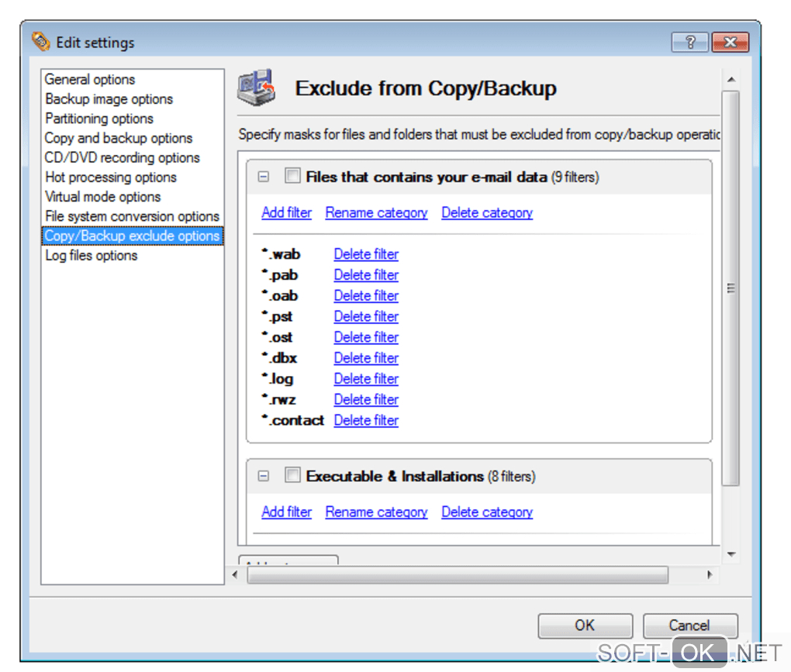Image resolution: width=791 pixels, height=672 pixels.
Task: Click the Exclude from Copy/Backup disk icon
Action: click(256, 88)
